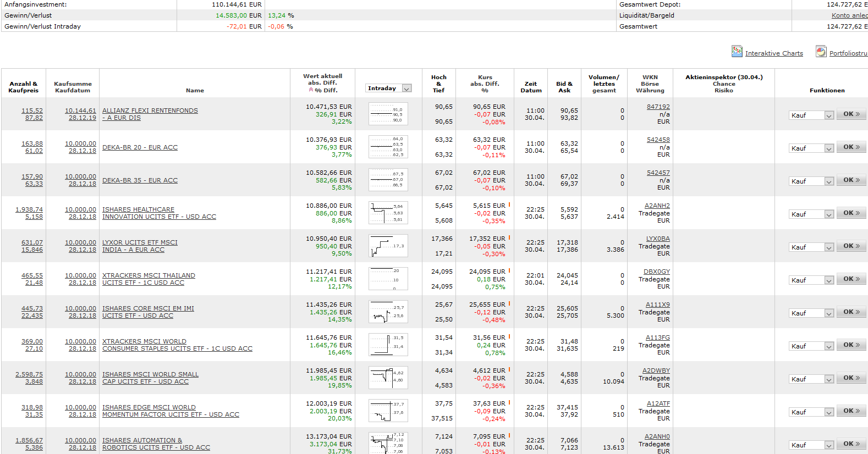Sort table by Name column header
Viewport: 868px width, 454px height.
tap(195, 91)
